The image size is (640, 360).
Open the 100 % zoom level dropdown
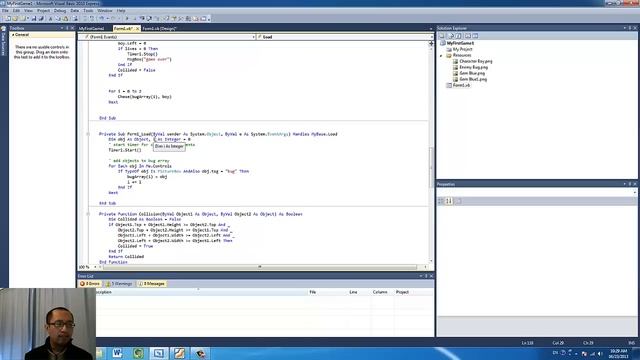coord(95,267)
